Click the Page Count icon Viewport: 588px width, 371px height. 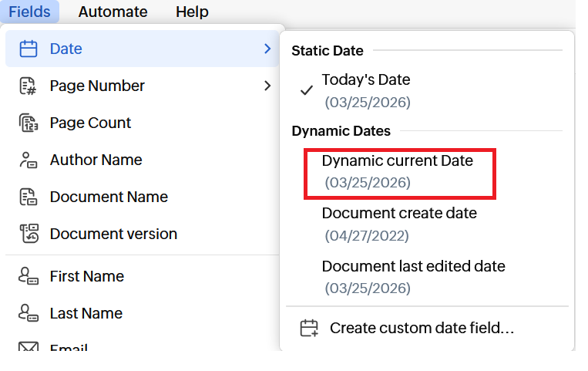coord(28,123)
